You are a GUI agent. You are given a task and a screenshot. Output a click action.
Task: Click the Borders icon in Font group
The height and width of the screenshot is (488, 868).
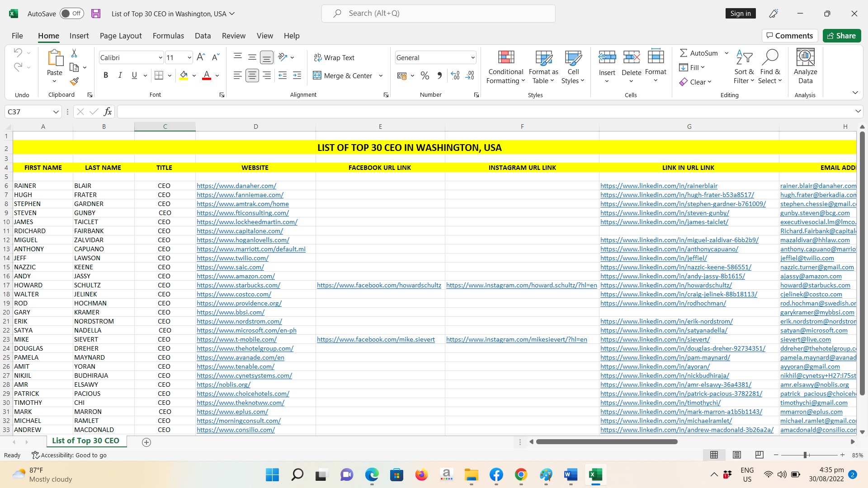[x=159, y=75]
